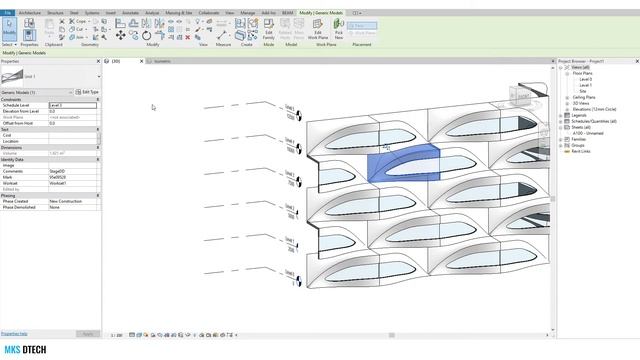Close the Properties panel
Viewport: 640px width, 360px height.
coord(98,61)
